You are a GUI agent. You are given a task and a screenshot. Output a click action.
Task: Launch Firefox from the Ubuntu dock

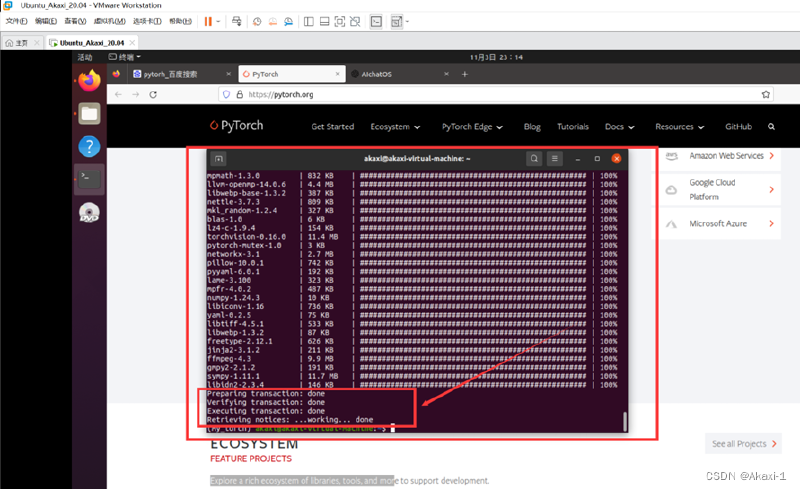89,80
